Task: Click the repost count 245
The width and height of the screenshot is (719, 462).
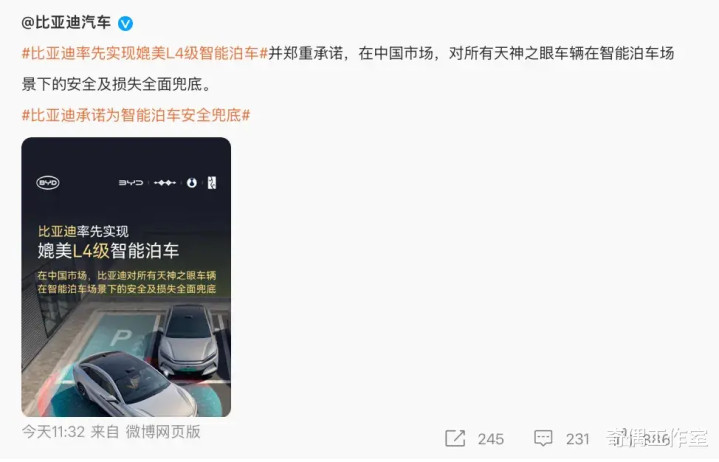Action: [491, 439]
